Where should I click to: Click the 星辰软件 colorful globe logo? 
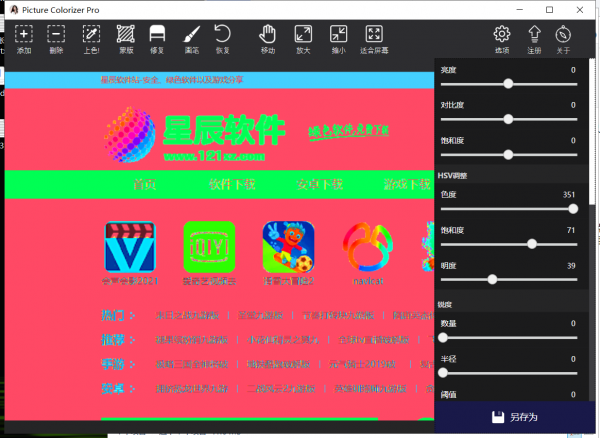130,134
